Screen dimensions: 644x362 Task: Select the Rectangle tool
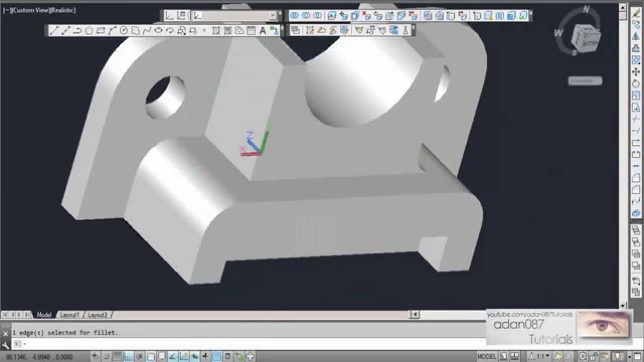[x=101, y=31]
